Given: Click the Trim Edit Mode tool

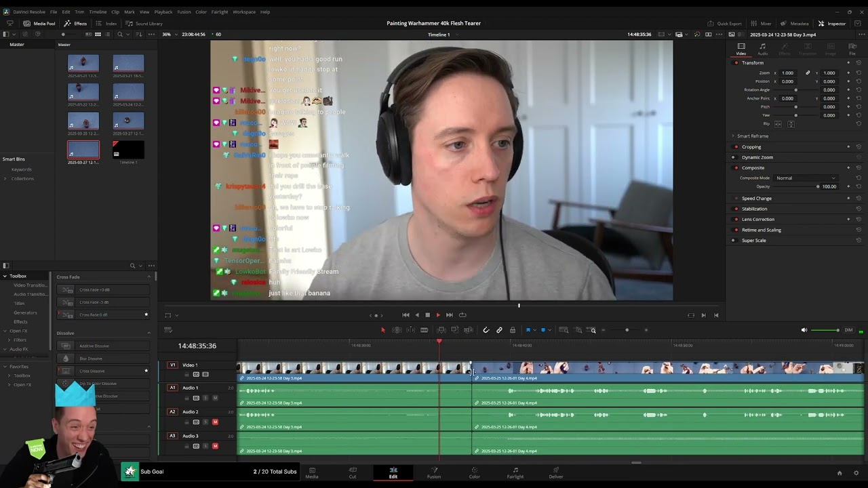Looking at the screenshot, I should click(397, 330).
